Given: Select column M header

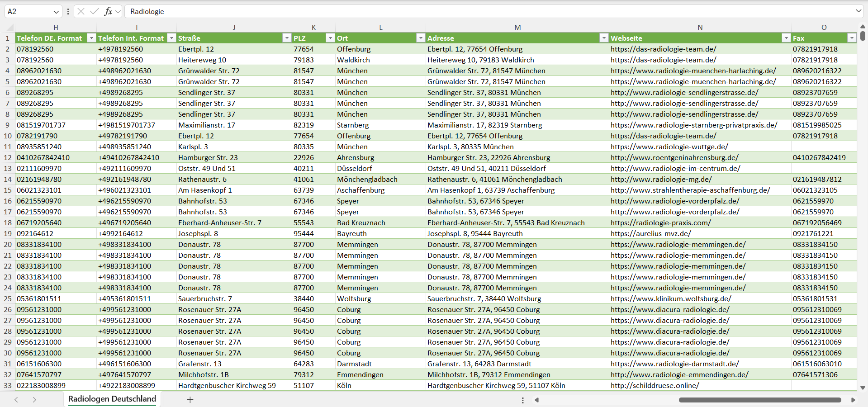Looking at the screenshot, I should point(517,28).
